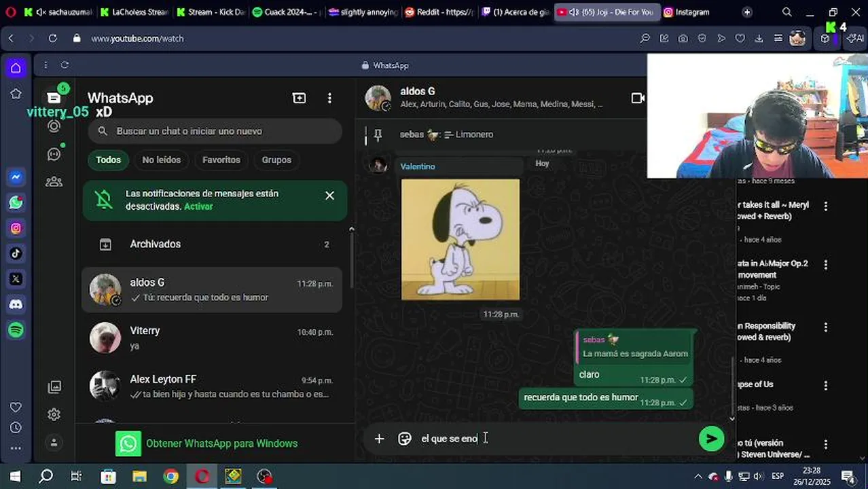Image resolution: width=868 pixels, height=489 pixels.
Task: Start a new chat in WhatsApp
Action: pyautogui.click(x=299, y=98)
